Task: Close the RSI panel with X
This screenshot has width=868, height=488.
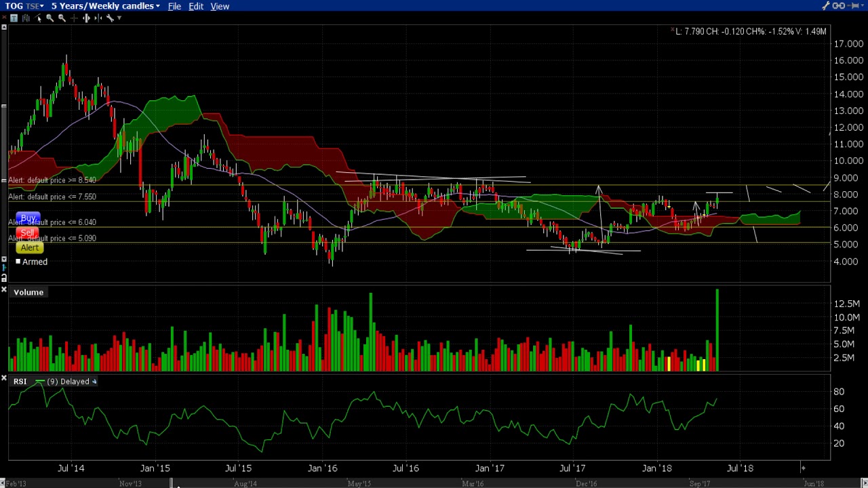Action: click(4, 379)
